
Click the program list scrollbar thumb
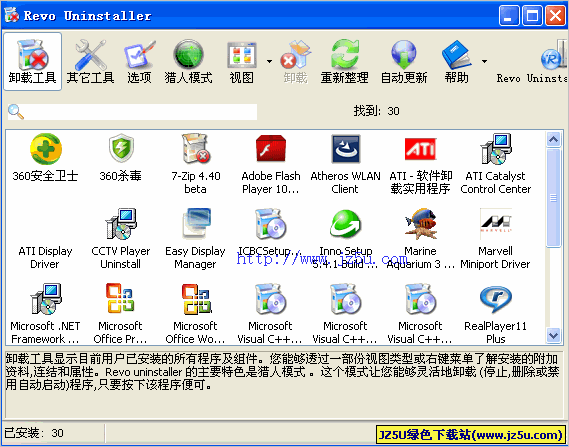[554, 198]
